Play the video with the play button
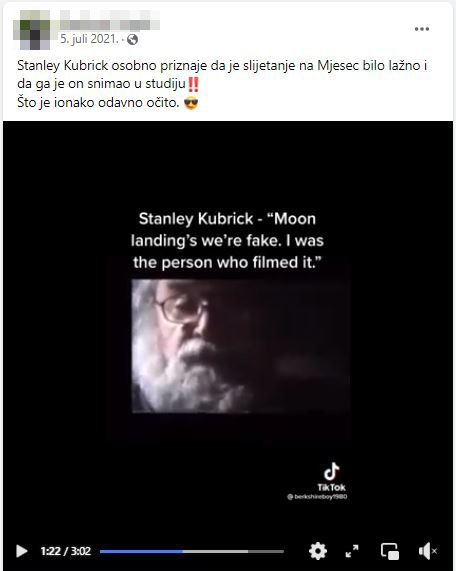This screenshot has width=456, height=571. coord(22,551)
